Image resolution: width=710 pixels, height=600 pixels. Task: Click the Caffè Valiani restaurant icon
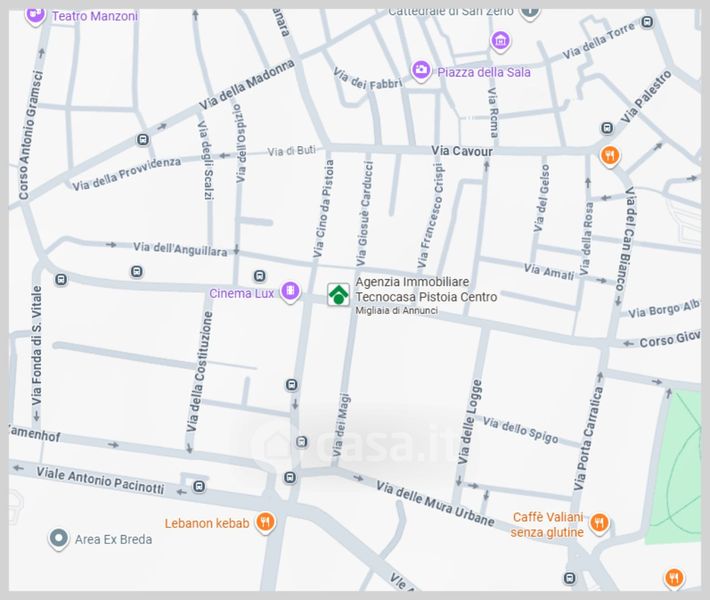click(x=599, y=522)
